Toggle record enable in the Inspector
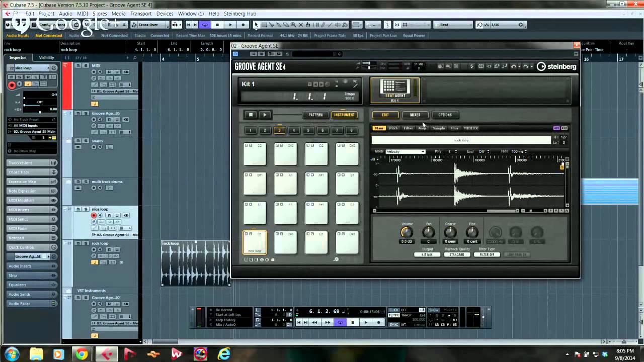This screenshot has height=362, width=644. pos(12,85)
